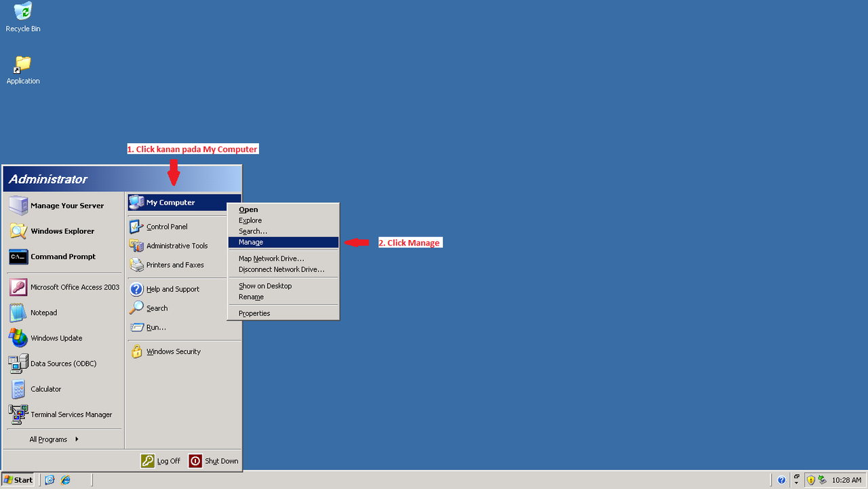The width and height of the screenshot is (868, 489).
Task: Launch Internet Explorer from quick launch
Action: click(66, 480)
